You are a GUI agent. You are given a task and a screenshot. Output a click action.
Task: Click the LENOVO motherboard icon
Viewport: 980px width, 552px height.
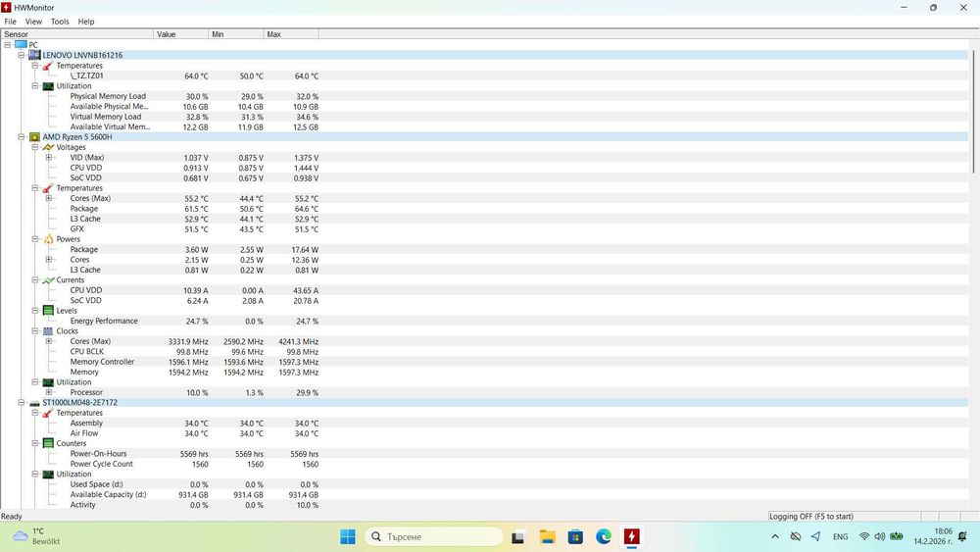pos(34,55)
